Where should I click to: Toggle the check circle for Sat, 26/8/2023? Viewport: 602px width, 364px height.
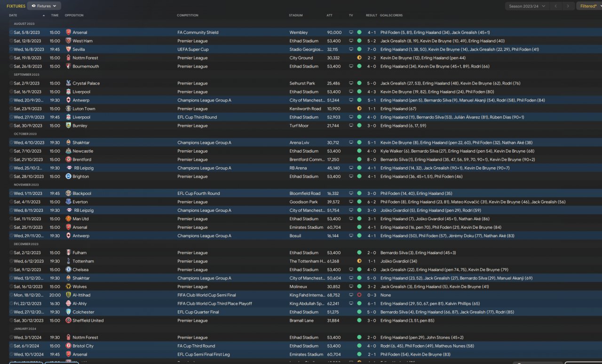[x=11, y=66]
